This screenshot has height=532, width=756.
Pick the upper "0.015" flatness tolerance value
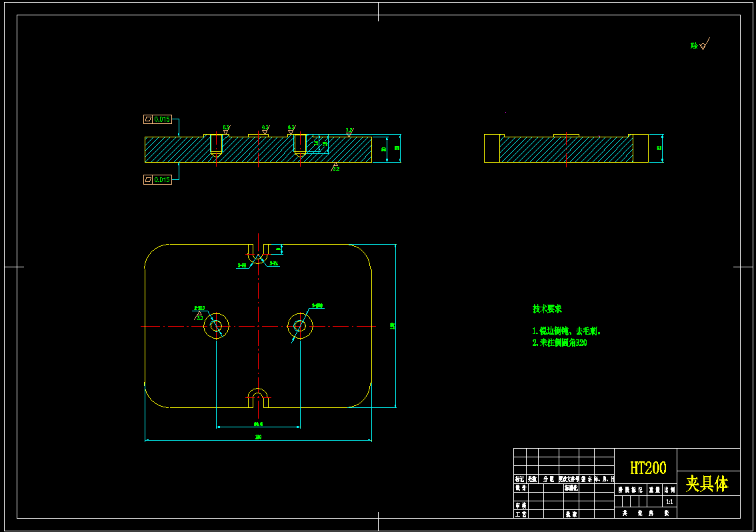(x=162, y=119)
